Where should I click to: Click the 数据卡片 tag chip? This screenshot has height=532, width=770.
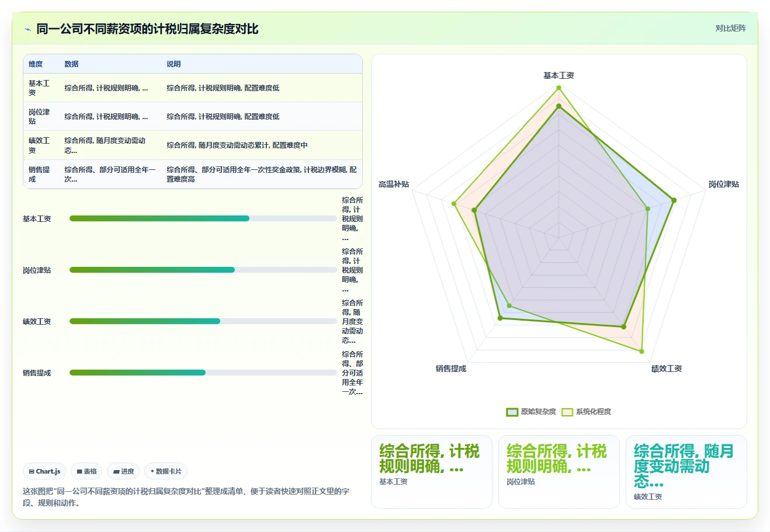click(x=166, y=471)
